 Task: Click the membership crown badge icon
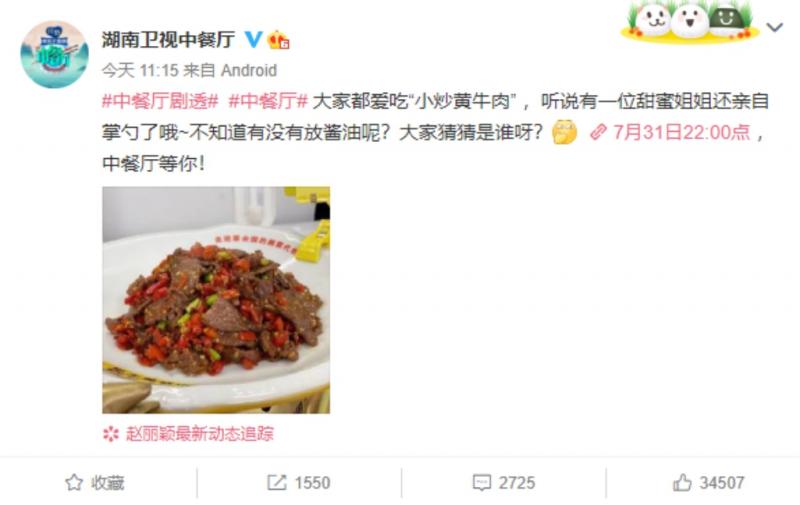pyautogui.click(x=279, y=40)
